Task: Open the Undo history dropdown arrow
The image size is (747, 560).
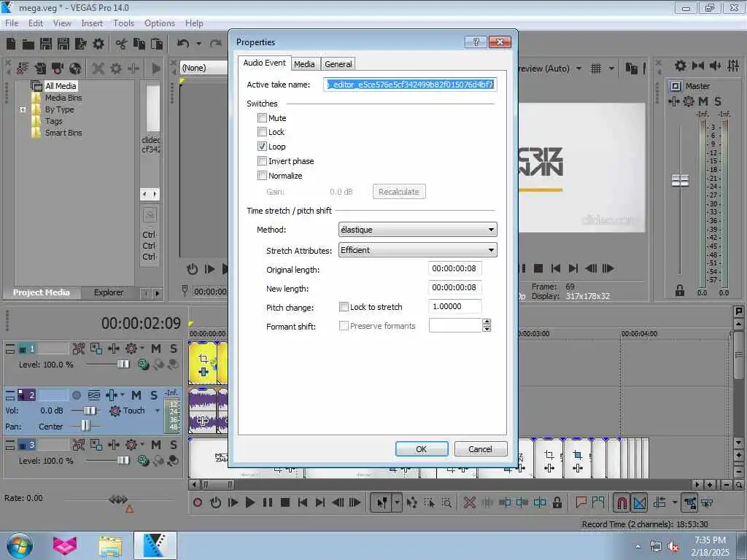Action: click(198, 44)
